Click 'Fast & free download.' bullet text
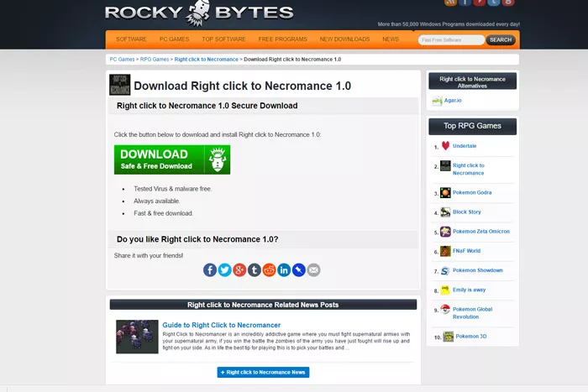The height and width of the screenshot is (392, 588). 164,213
